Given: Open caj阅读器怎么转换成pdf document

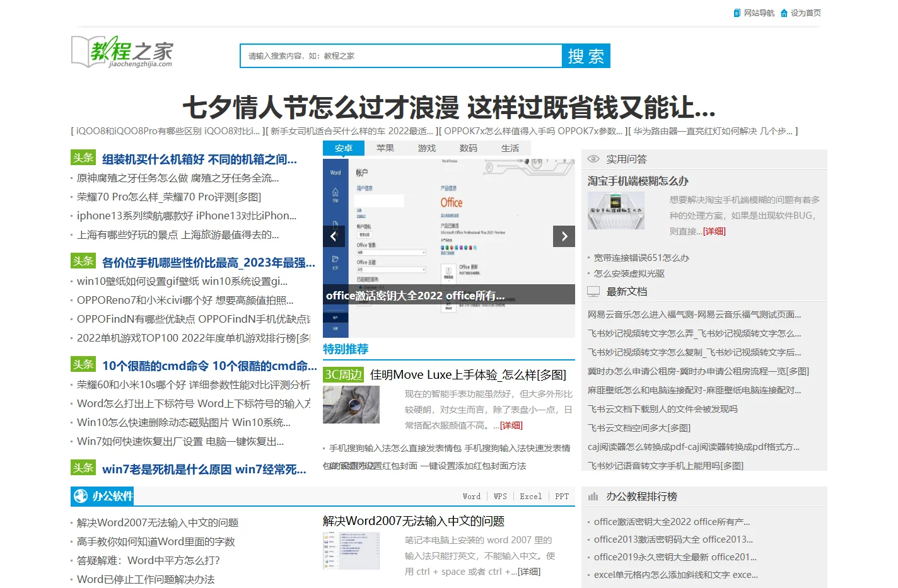Looking at the screenshot, I should coord(694,447).
